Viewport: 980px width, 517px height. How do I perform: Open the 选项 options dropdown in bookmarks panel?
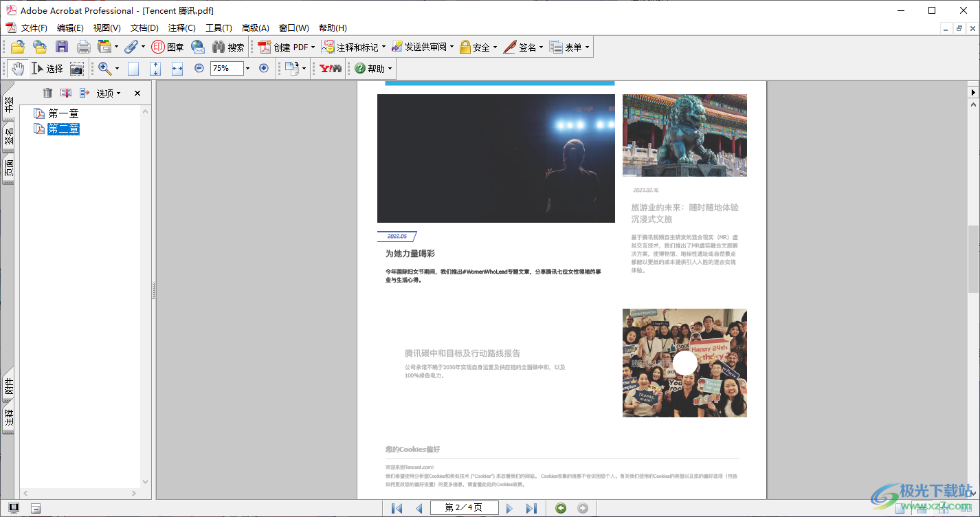109,93
